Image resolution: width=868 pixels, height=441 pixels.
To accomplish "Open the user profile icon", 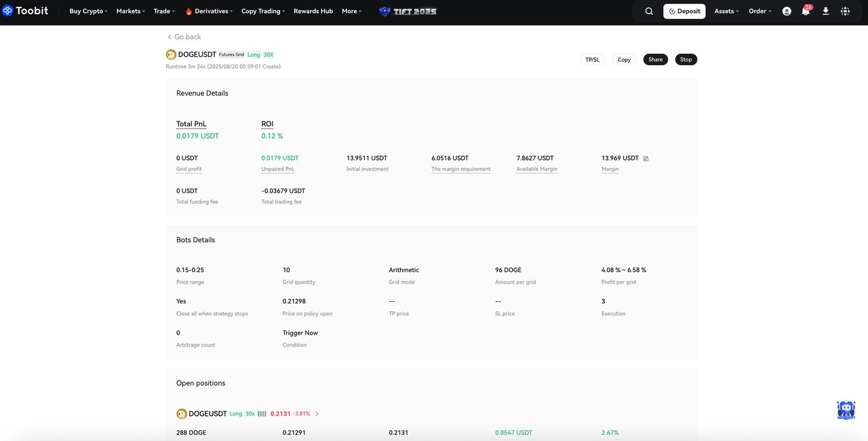I will coord(787,12).
